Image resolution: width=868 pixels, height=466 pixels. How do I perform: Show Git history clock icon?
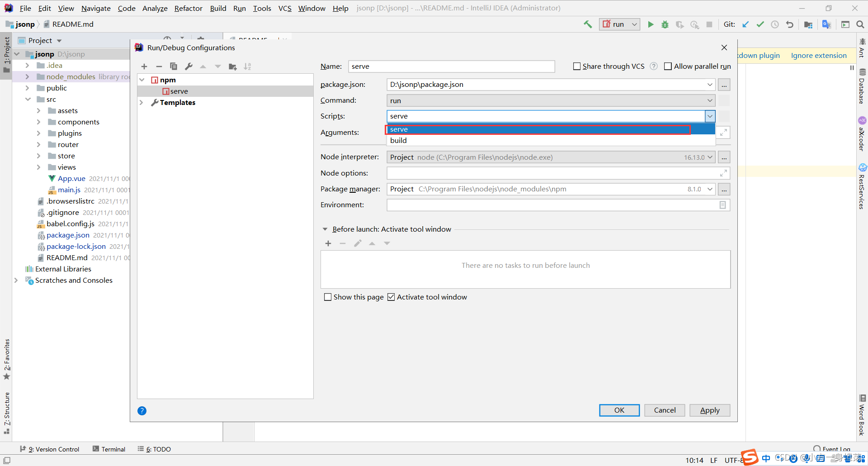pyautogui.click(x=775, y=24)
